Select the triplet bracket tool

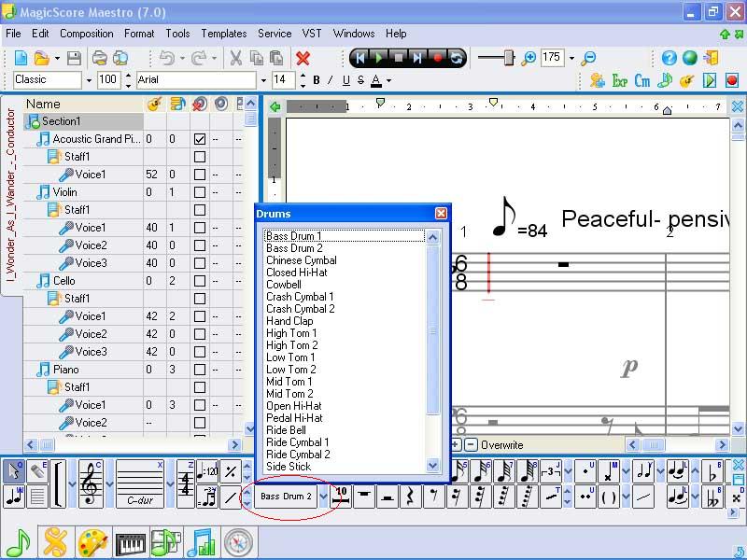551,471
